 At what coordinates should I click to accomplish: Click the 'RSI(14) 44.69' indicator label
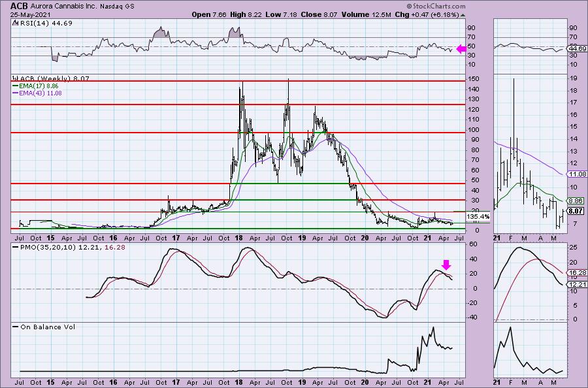click(45, 23)
